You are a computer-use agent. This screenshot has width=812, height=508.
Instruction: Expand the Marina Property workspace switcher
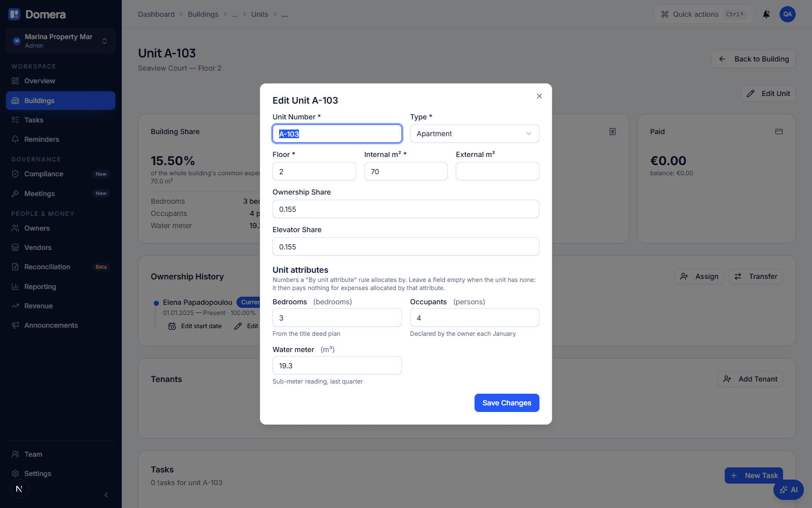60,41
